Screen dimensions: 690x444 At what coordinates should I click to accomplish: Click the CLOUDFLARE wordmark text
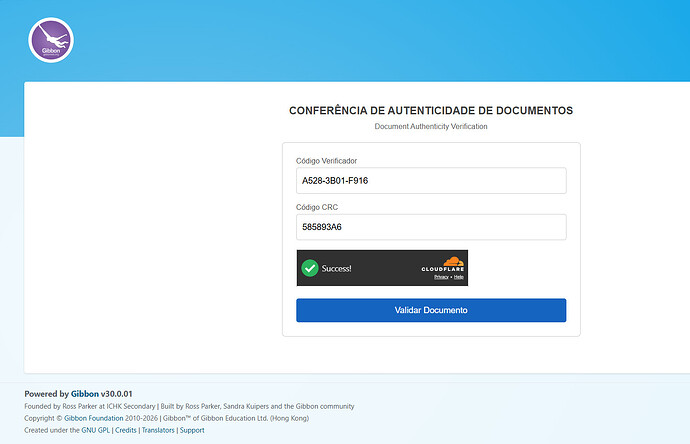coord(443,269)
